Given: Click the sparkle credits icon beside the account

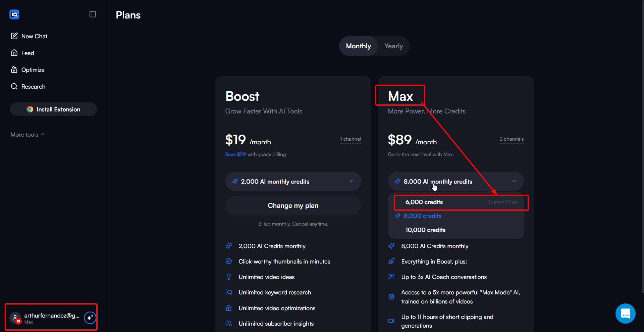Looking at the screenshot, I should click(x=90, y=318).
